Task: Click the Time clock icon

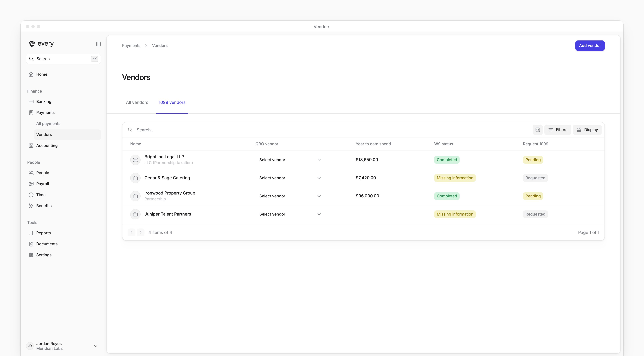Action: [31, 195]
